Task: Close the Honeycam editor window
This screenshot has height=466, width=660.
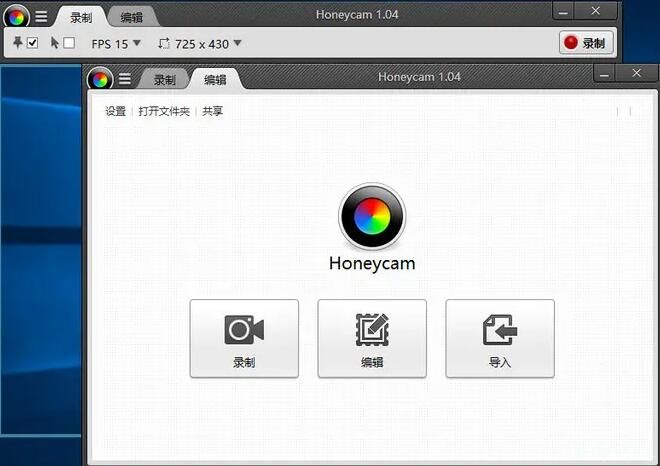Action: point(636,73)
